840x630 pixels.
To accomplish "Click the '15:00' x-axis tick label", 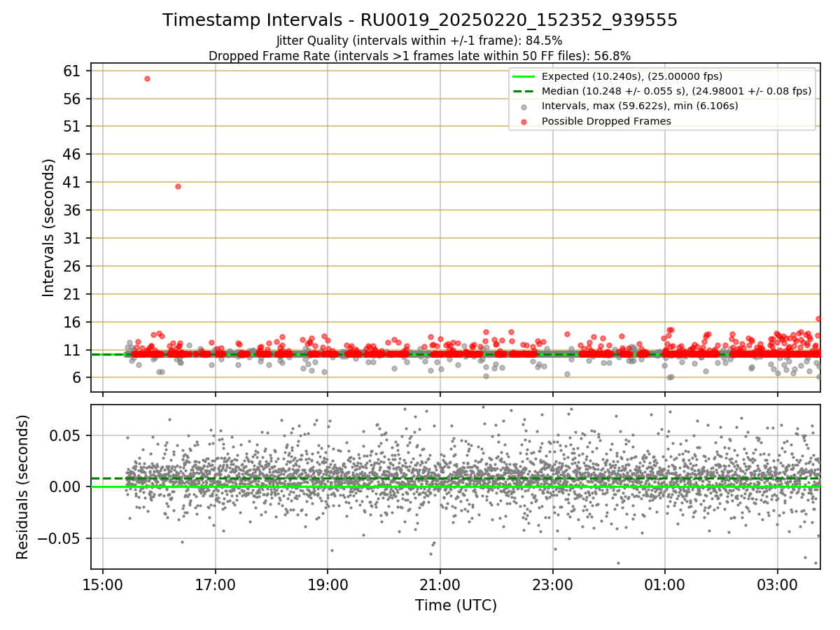I will pos(103,584).
